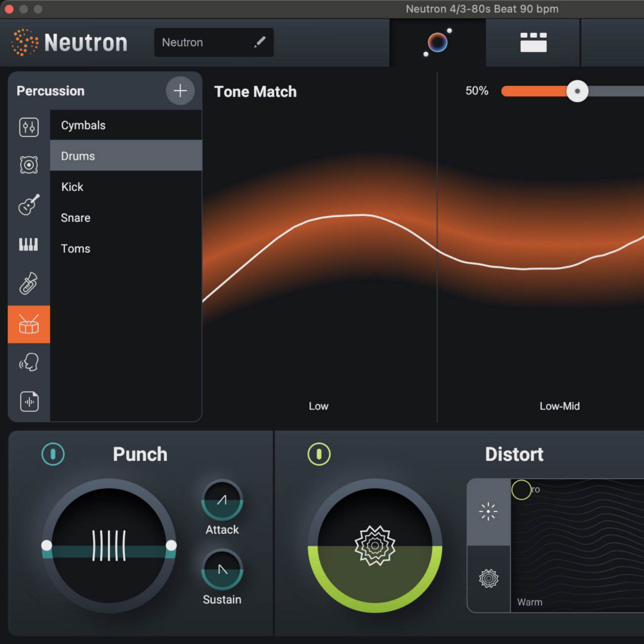This screenshot has height=644, width=644.
Task: Switch to the detailed modules view tab
Action: (x=533, y=43)
